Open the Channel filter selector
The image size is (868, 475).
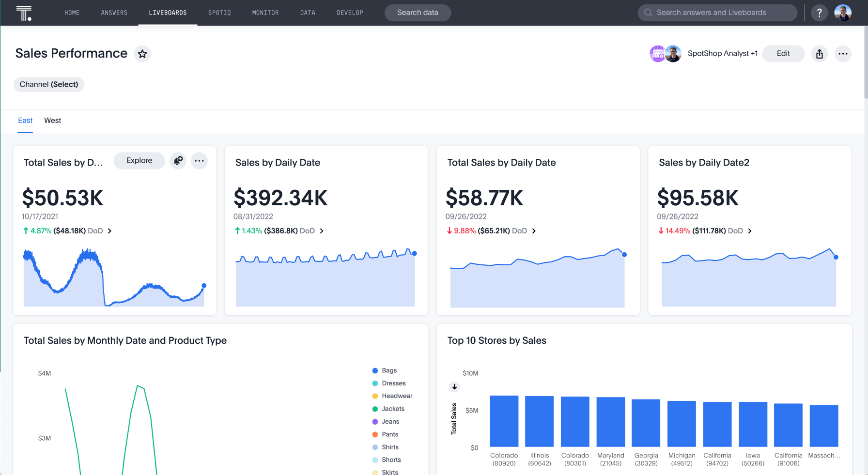(49, 84)
